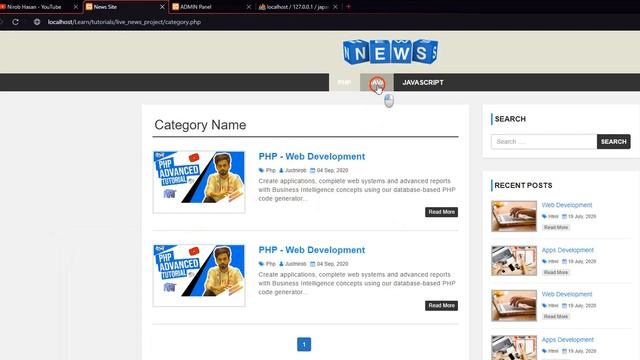Image resolution: width=640 pixels, height=360 pixels.
Task: Click the Category Name heading
Action: (x=200, y=125)
